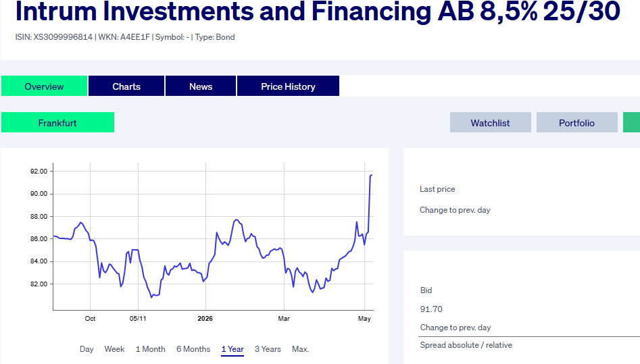Image resolution: width=640 pixels, height=364 pixels.
Task: Open the News tab
Action: (201, 86)
